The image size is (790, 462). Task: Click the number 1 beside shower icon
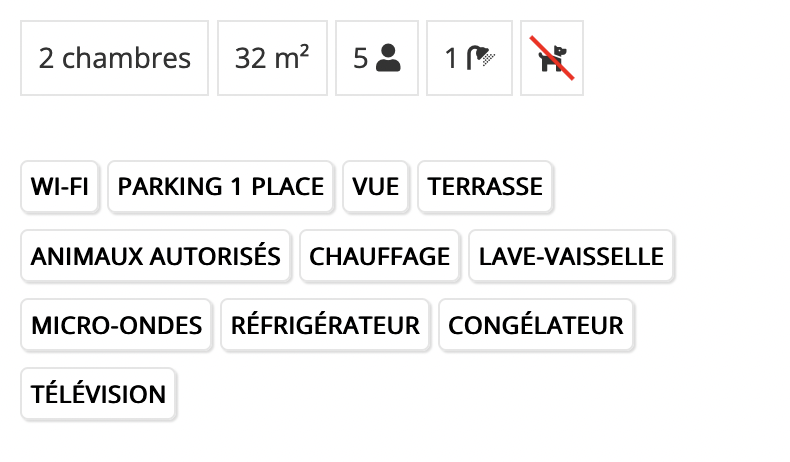click(451, 58)
